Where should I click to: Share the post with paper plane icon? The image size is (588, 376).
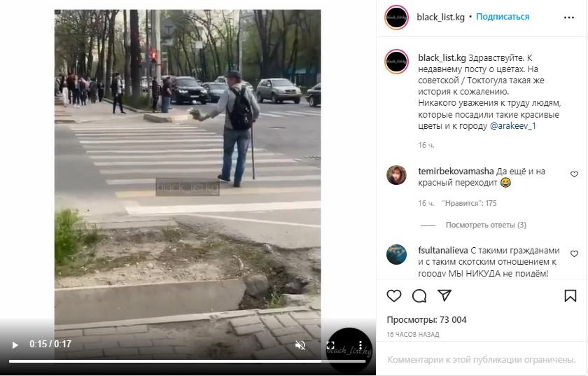(444, 295)
